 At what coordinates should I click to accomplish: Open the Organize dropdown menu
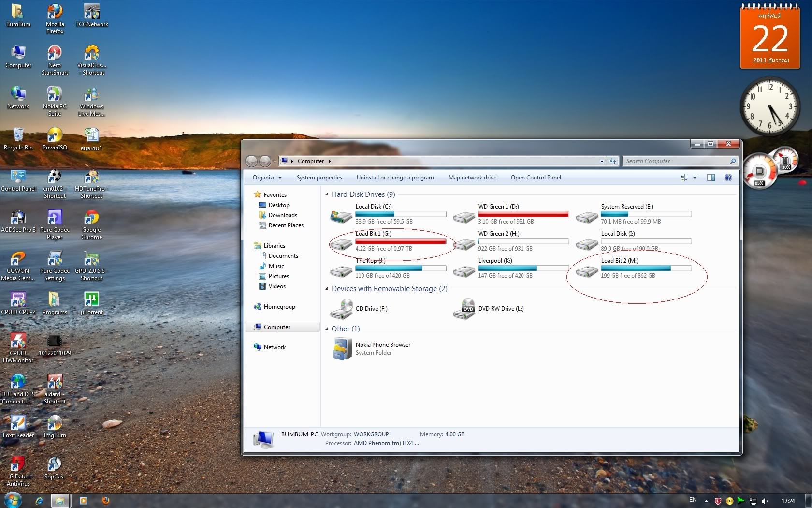pyautogui.click(x=267, y=178)
